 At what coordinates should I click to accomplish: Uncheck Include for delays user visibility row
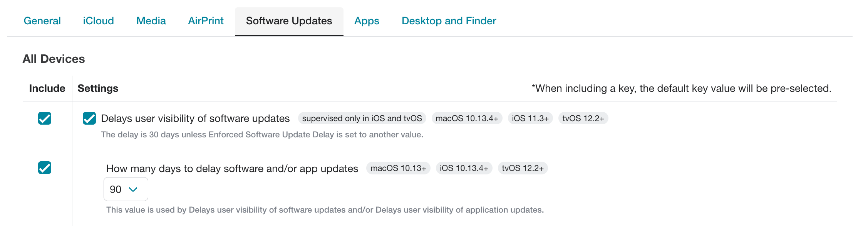click(x=44, y=118)
